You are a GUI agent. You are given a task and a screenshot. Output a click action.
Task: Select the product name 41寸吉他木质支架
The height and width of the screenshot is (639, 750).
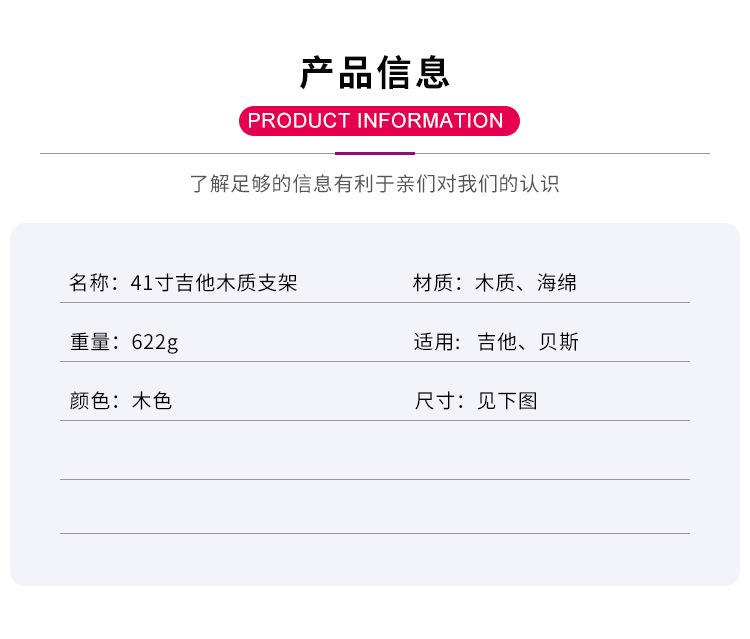pos(214,283)
